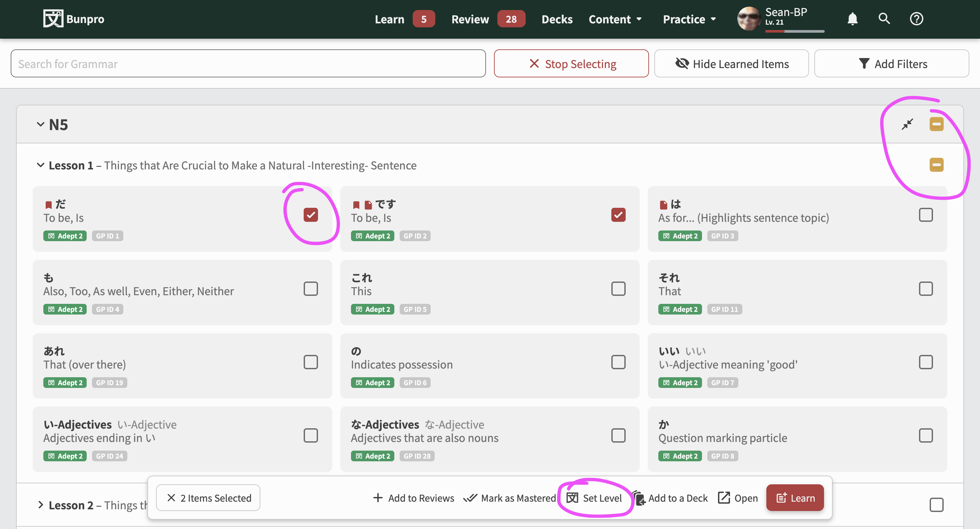Open the help question mark icon
The height and width of the screenshot is (529, 980).
pos(916,19)
